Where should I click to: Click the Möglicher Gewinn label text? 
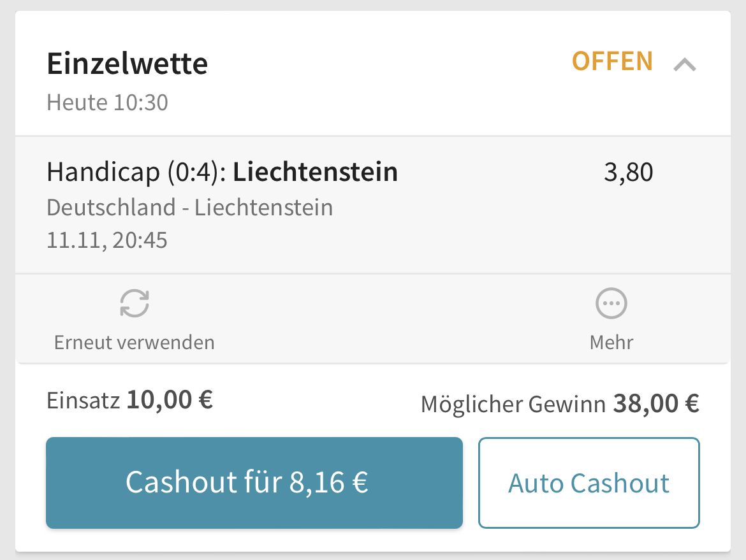coord(513,405)
